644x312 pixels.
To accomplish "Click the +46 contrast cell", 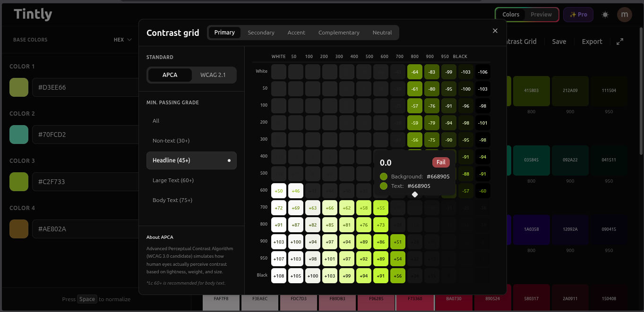I will click(x=296, y=191).
